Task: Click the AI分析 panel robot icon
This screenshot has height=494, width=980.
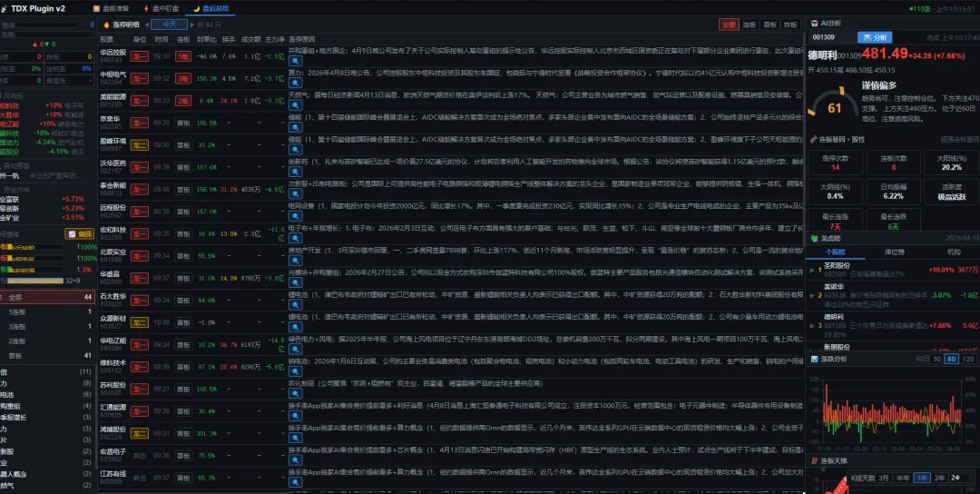Action: [x=814, y=23]
